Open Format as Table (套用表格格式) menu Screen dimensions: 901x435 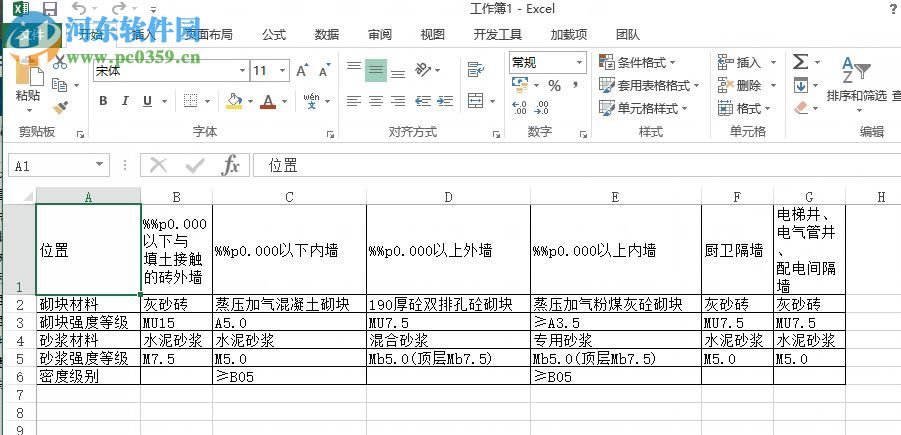coord(649,86)
